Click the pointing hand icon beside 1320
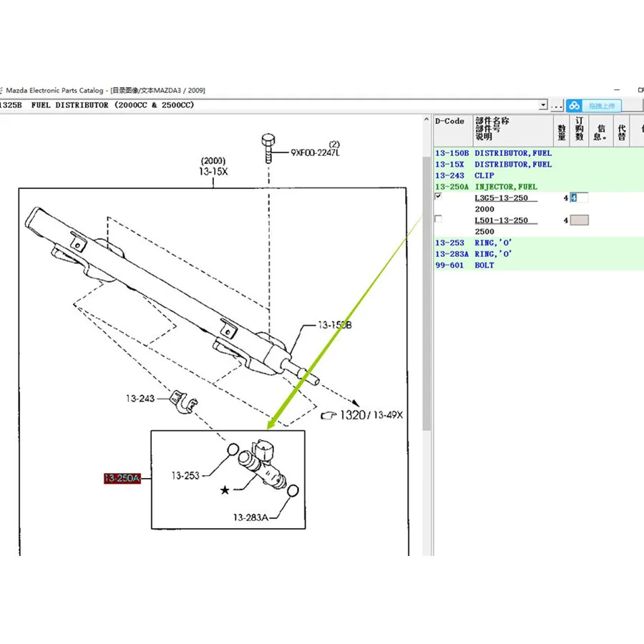The width and height of the screenshot is (644, 644). pyautogui.click(x=328, y=416)
